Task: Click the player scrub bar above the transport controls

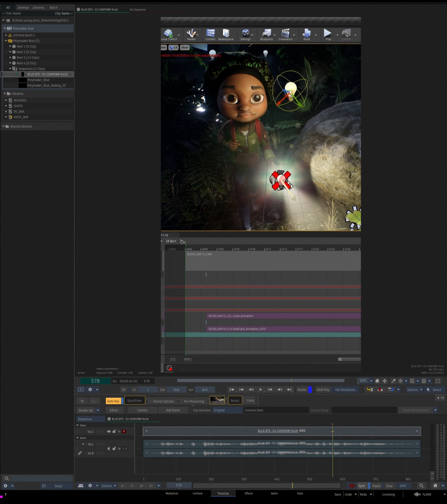Action: tap(261, 381)
